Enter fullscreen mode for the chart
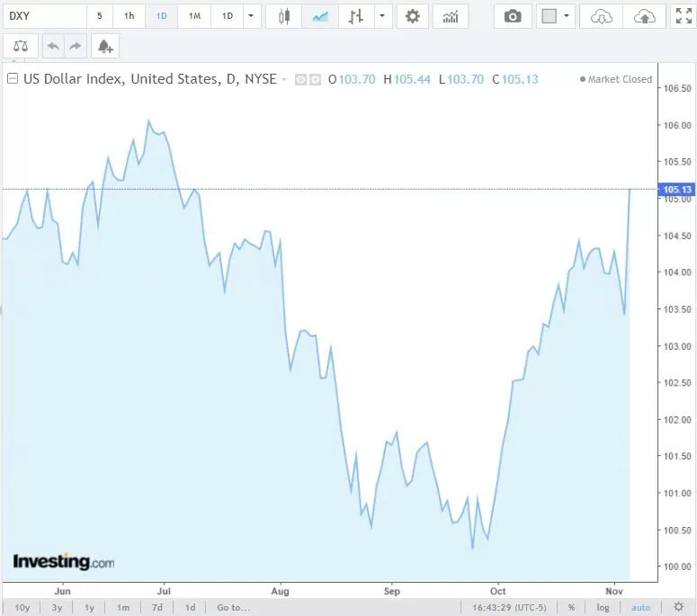Image resolution: width=697 pixels, height=616 pixels. tap(684, 16)
